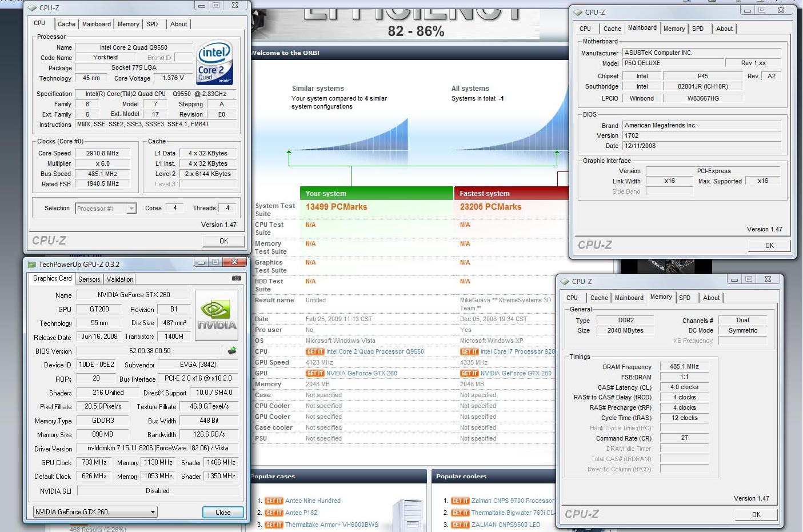Switch to Cache tab in top-left CPU-Z

pyautogui.click(x=66, y=24)
